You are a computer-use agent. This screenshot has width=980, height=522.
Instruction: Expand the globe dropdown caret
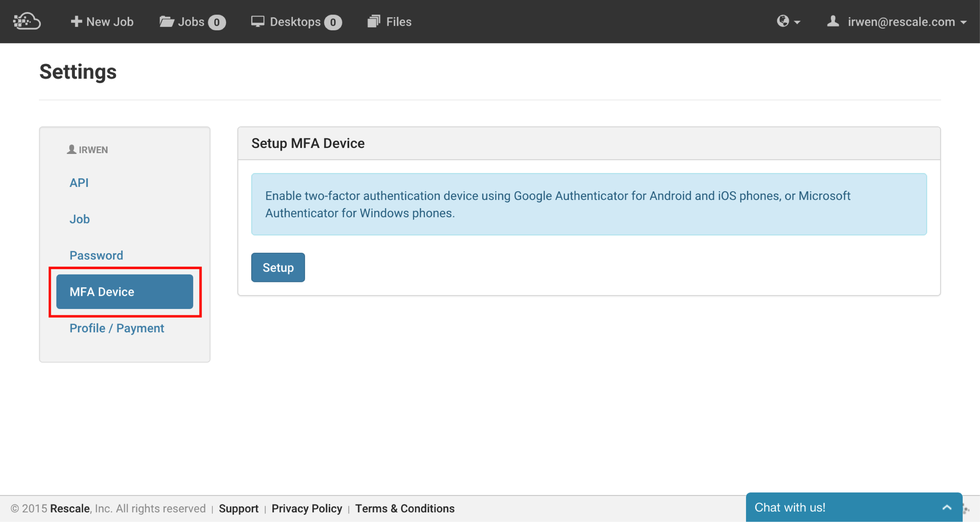tap(797, 22)
